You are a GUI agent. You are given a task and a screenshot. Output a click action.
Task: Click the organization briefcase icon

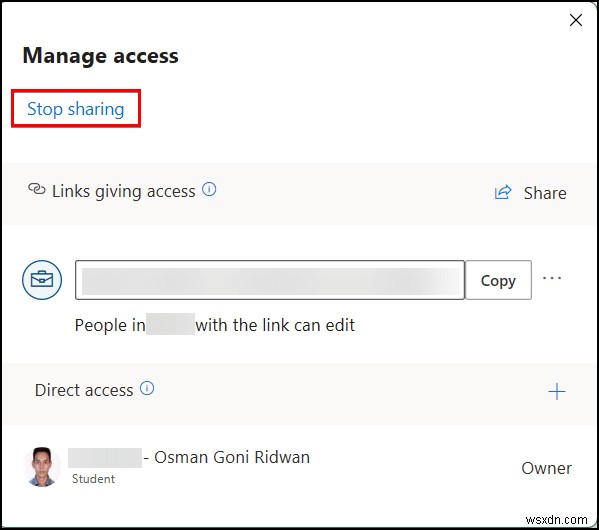click(42, 280)
